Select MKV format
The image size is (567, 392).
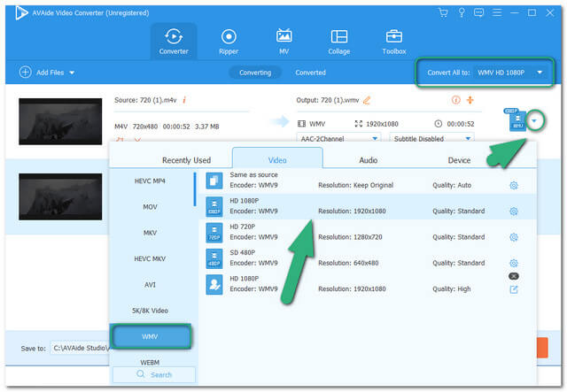(x=150, y=233)
